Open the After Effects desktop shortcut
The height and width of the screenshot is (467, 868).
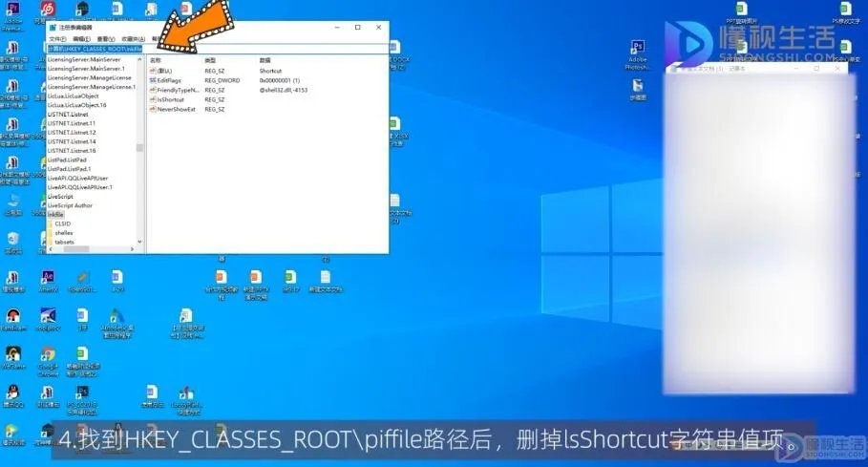pos(48,281)
